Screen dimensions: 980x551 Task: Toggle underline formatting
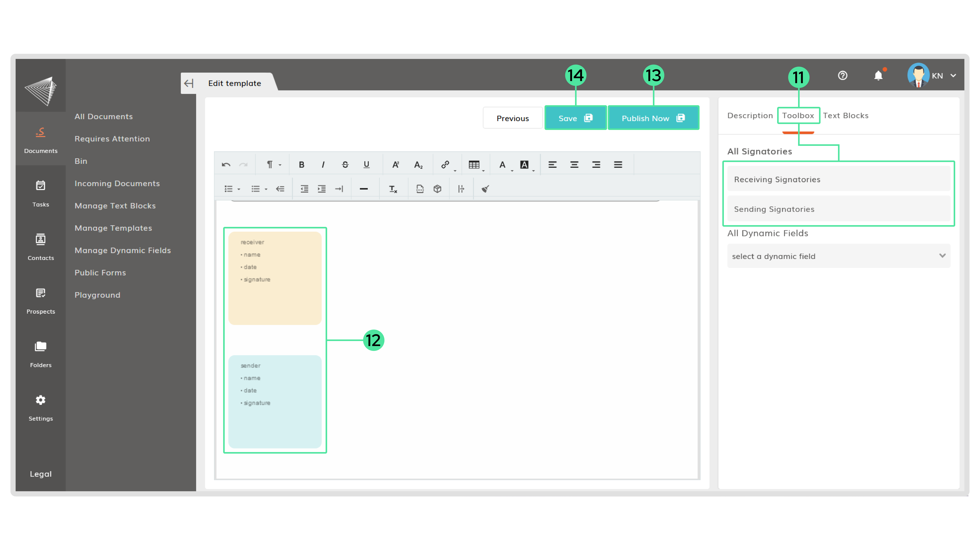pos(366,165)
